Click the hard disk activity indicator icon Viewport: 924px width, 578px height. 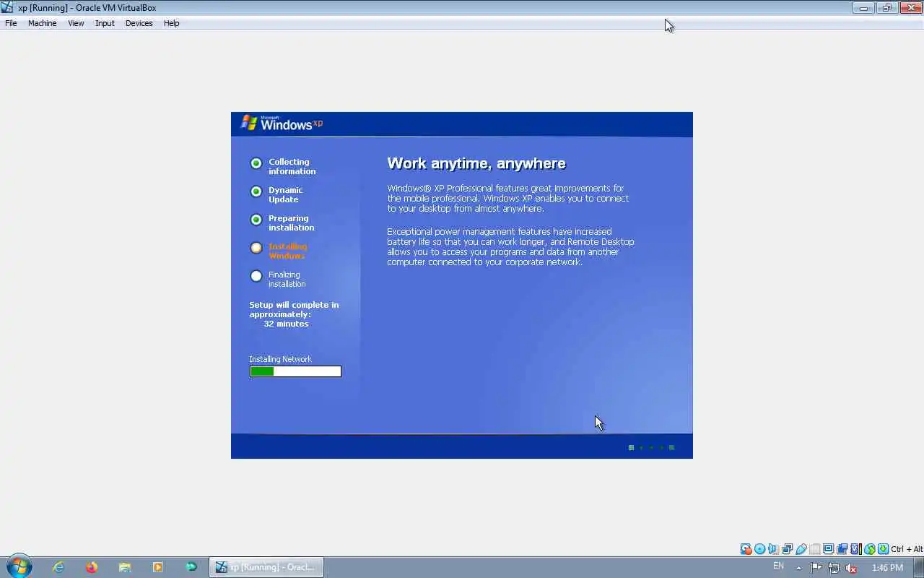tap(746, 549)
